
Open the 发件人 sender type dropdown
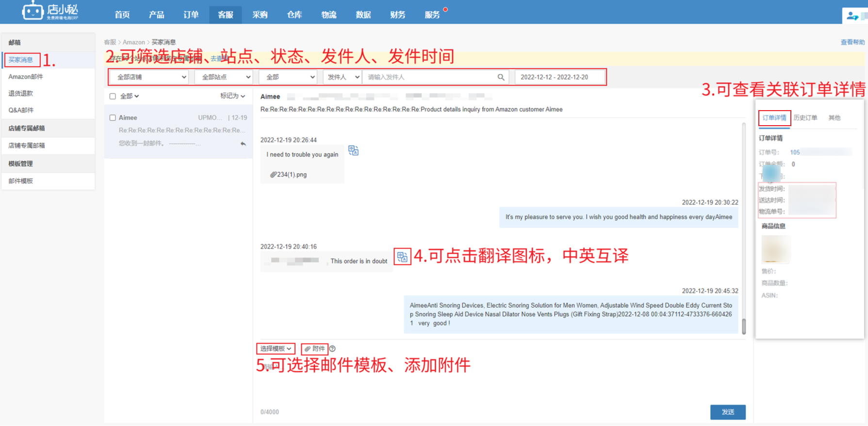pyautogui.click(x=343, y=77)
